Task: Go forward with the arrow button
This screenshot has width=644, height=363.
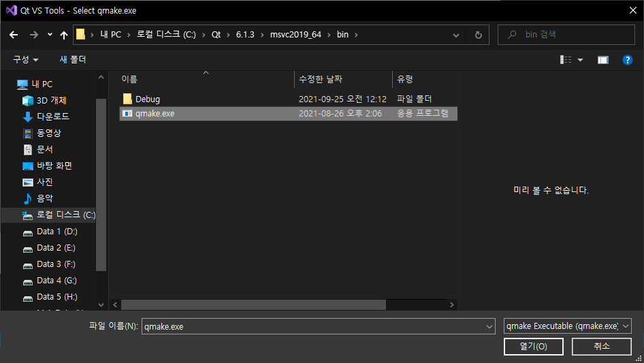Action: point(33,35)
